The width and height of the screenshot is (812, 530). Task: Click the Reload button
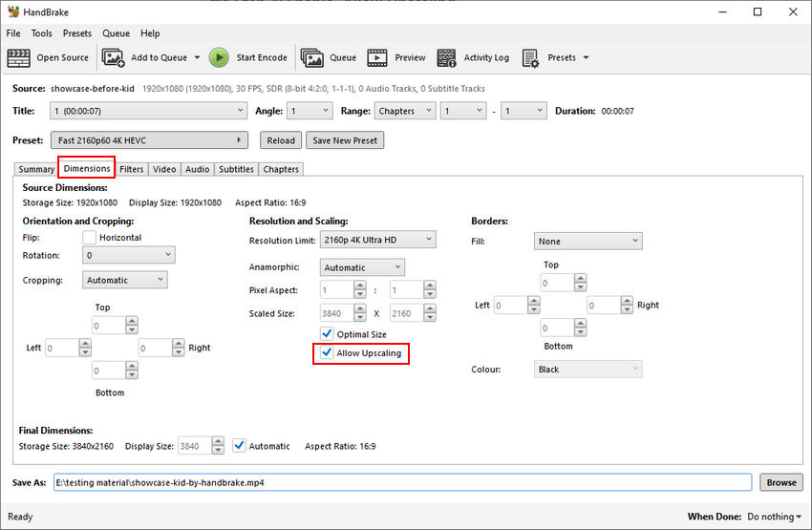(281, 140)
